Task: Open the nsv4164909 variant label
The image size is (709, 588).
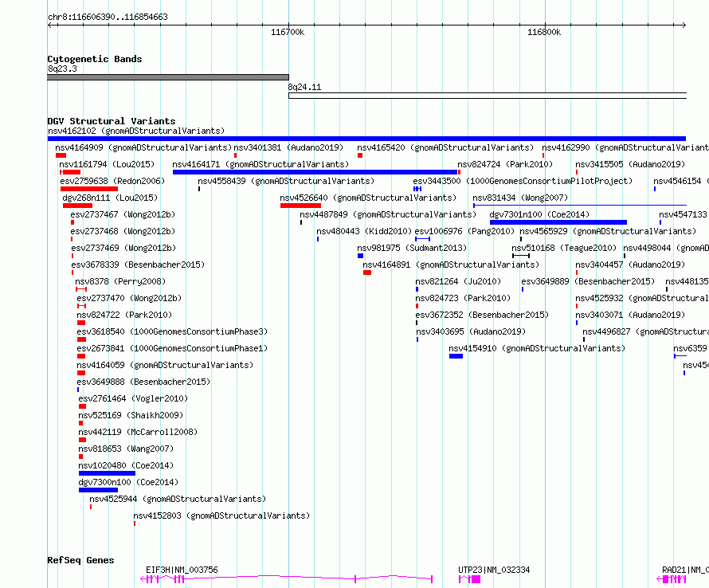Action: (x=143, y=147)
